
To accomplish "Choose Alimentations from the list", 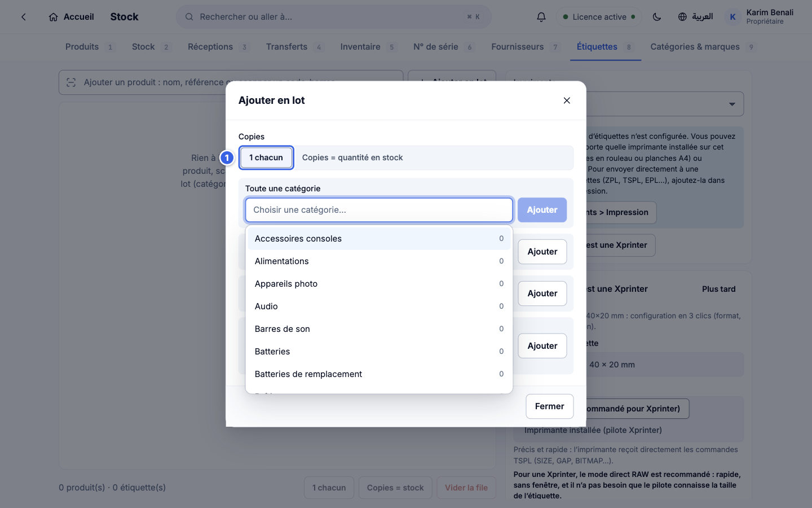I will [379, 261].
